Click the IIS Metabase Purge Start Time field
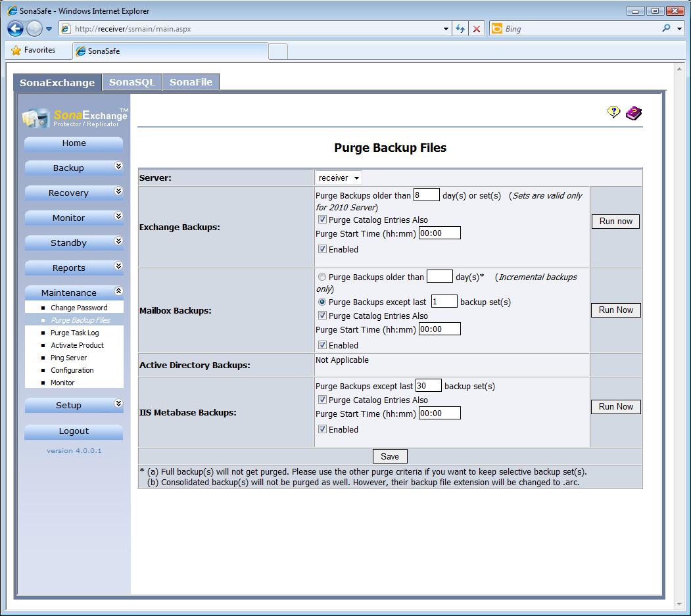Viewport: 691px width, 616px height. coord(439,414)
